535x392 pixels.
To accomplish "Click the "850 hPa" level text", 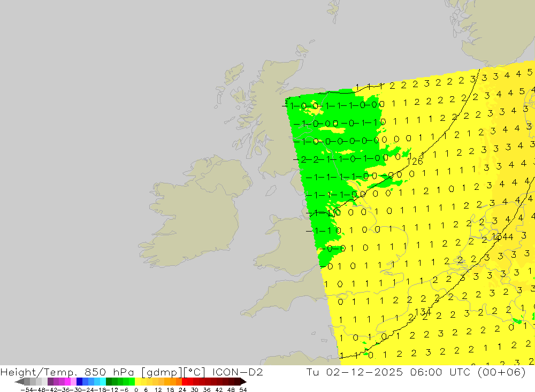I will 110,372.
